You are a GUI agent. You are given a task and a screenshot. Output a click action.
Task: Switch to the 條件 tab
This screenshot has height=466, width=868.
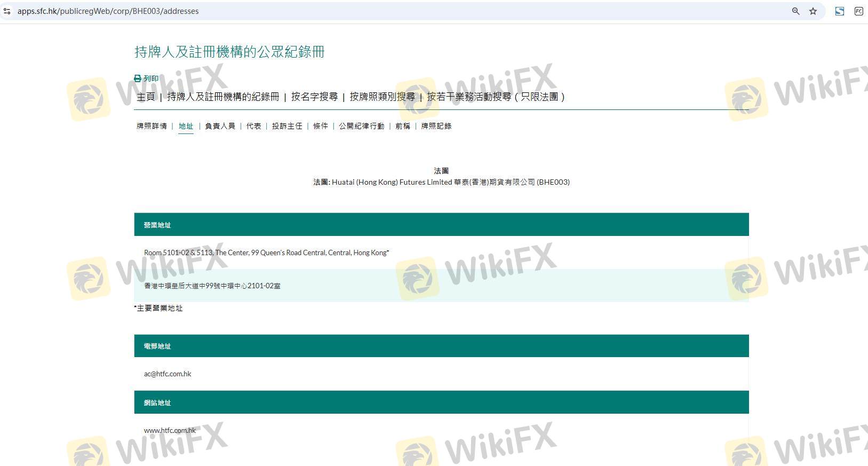coord(321,126)
